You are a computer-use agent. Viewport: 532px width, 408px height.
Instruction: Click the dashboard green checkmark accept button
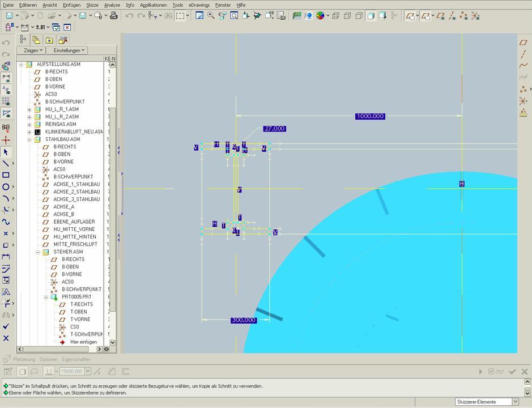(x=512, y=372)
